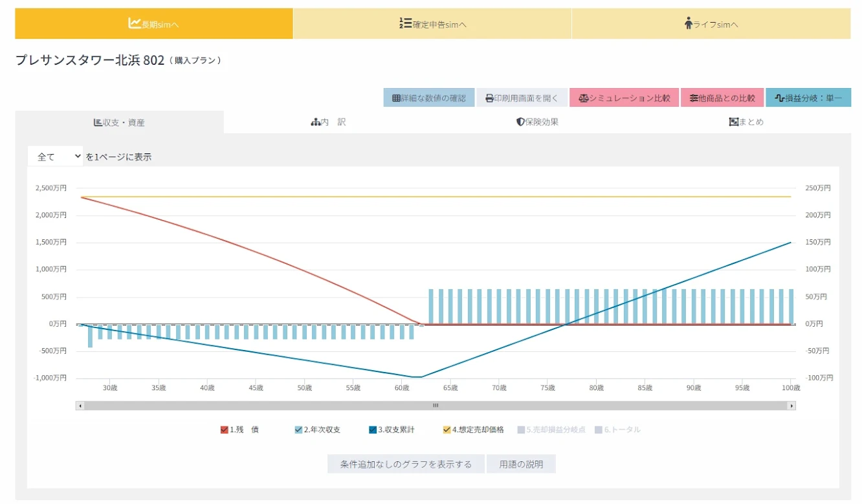This screenshot has width=862, height=504.
Task: Select the 内訳 sub-tab
Action: tap(328, 122)
